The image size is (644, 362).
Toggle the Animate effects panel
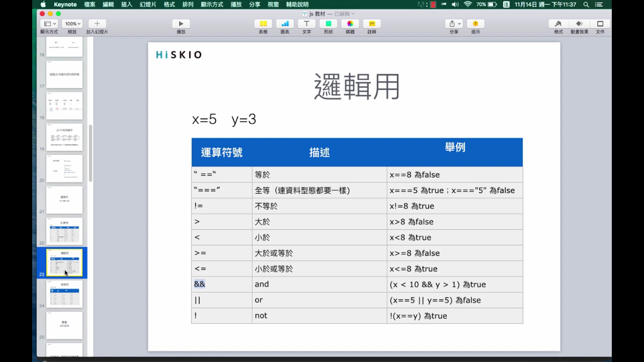[579, 24]
